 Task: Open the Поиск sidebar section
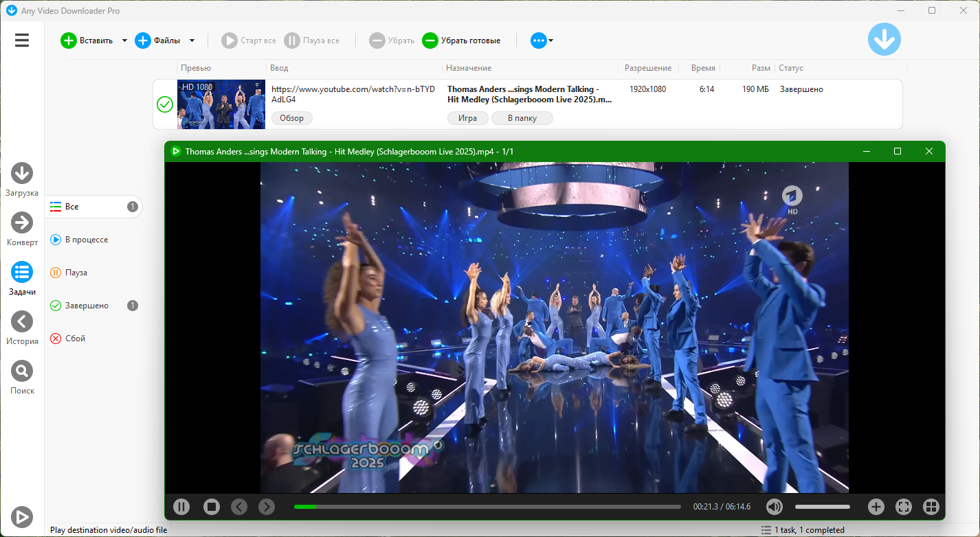[x=22, y=377]
